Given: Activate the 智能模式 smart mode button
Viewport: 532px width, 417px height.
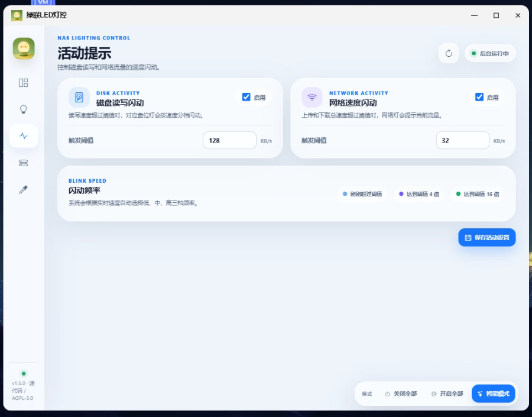Looking at the screenshot, I should 494,393.
